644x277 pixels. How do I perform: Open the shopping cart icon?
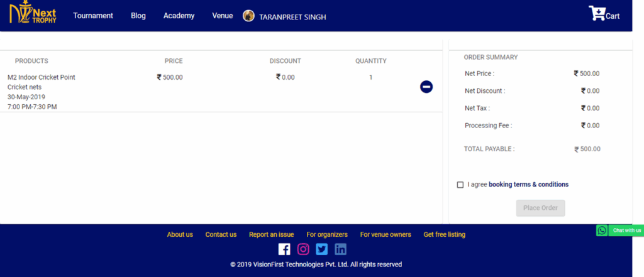[596, 13]
